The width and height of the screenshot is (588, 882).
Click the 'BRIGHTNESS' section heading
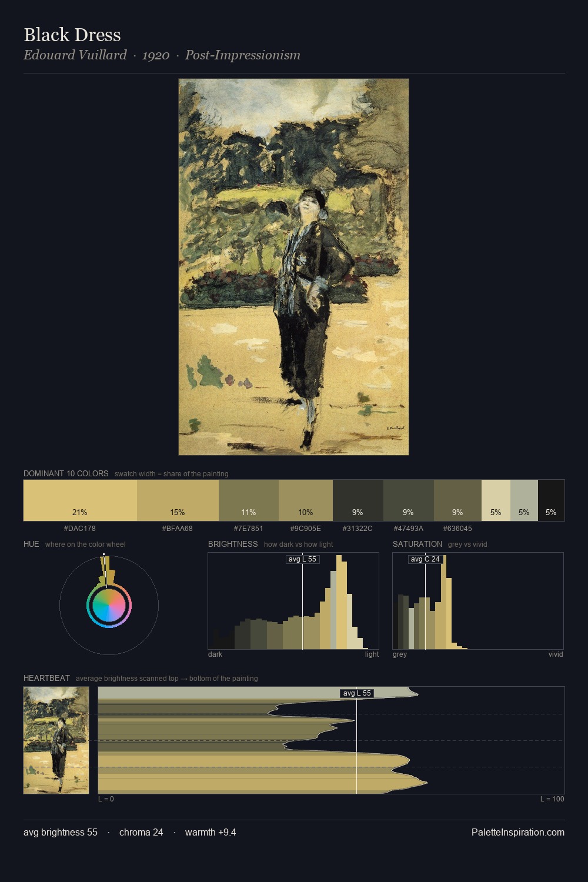coord(233,544)
